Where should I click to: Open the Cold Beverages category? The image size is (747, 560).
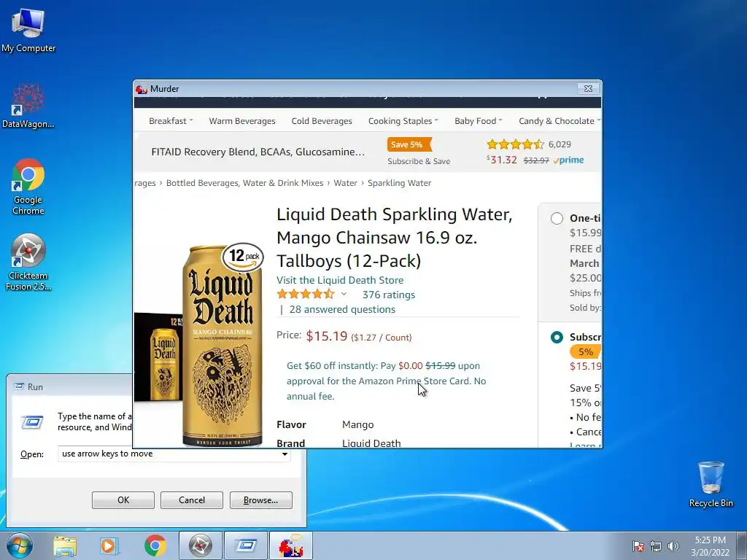(322, 121)
